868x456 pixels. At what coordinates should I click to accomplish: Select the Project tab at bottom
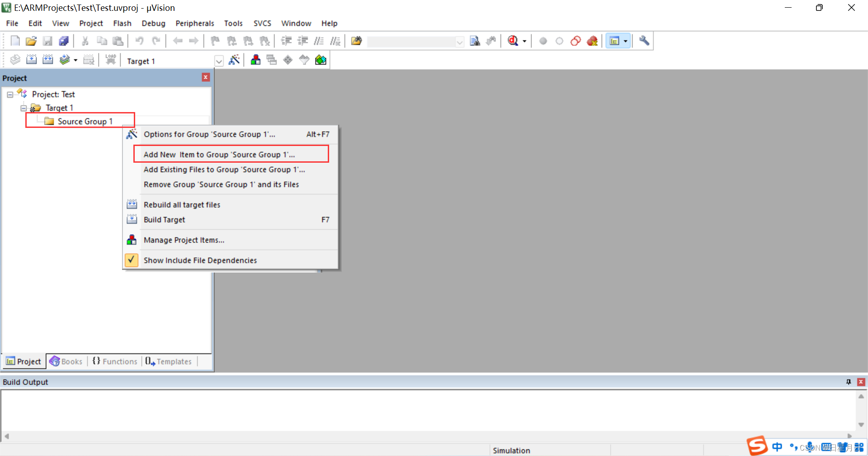24,362
